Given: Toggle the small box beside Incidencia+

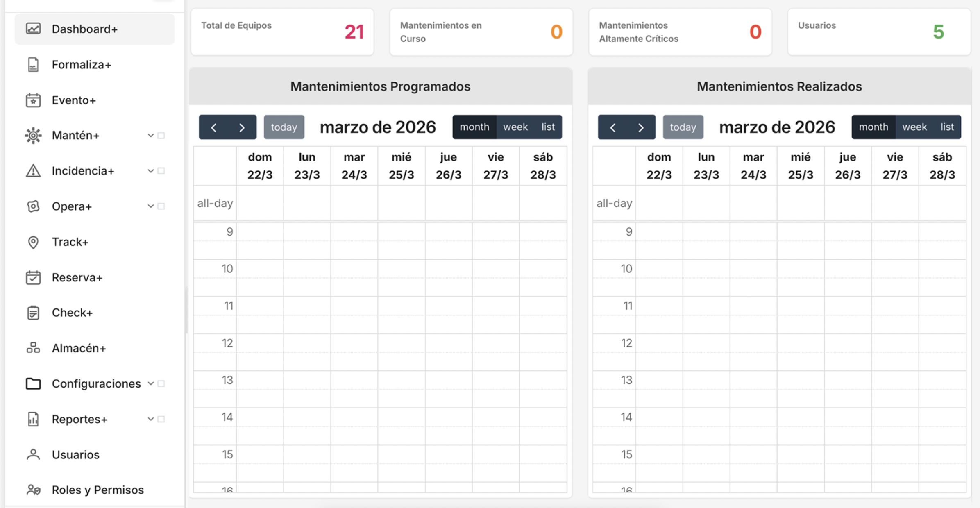Looking at the screenshot, I should pyautogui.click(x=161, y=171).
